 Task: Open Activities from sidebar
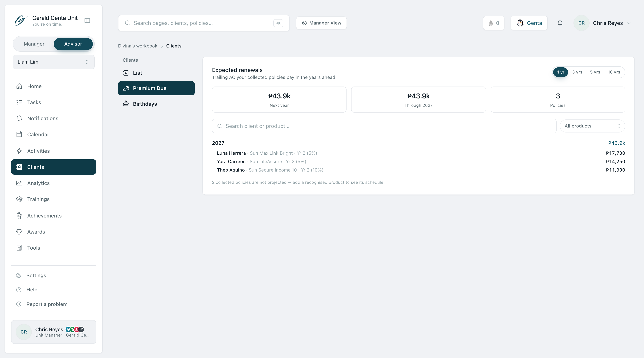(x=53, y=151)
